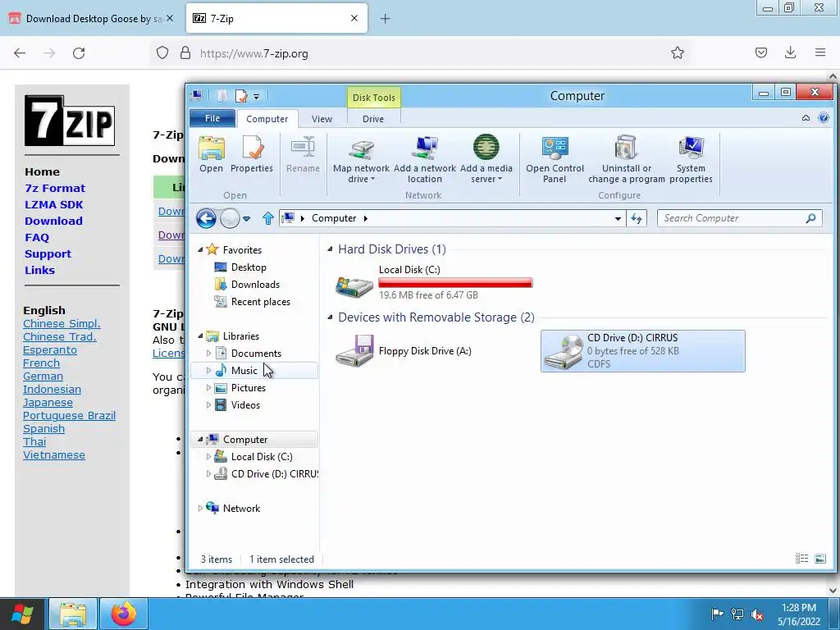Open the recent locations dropdown arrow
Viewport: 840px width, 630px height.
[246, 218]
